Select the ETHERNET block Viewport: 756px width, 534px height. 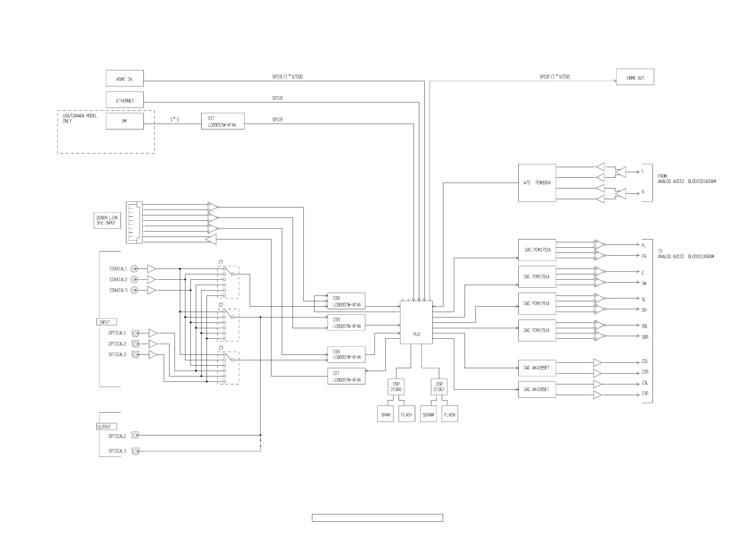tap(124, 100)
